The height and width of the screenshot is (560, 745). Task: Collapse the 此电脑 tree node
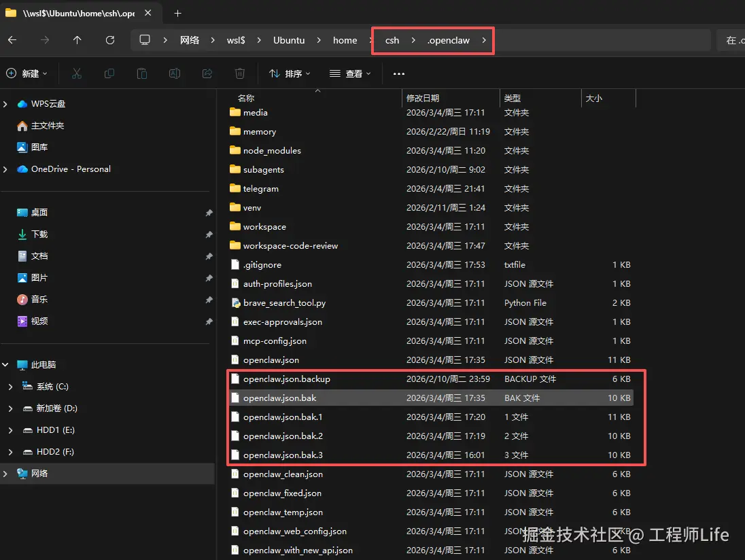[5, 365]
